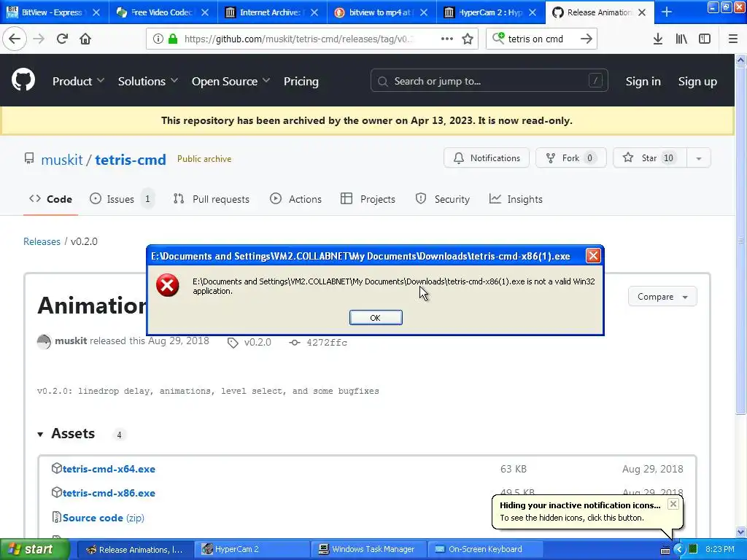The image size is (747, 560).
Task: Open the Insights repository tab
Action: coord(516,199)
